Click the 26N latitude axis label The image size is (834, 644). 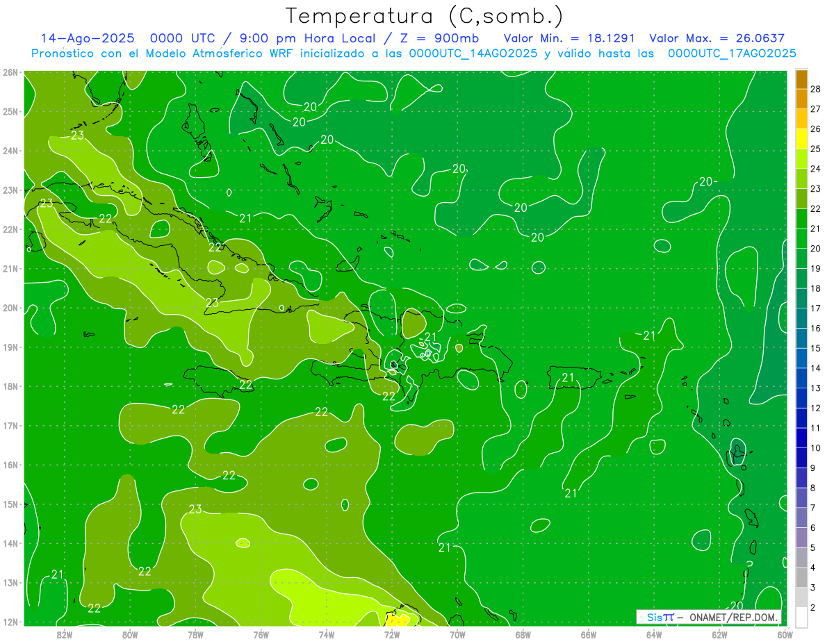point(10,72)
